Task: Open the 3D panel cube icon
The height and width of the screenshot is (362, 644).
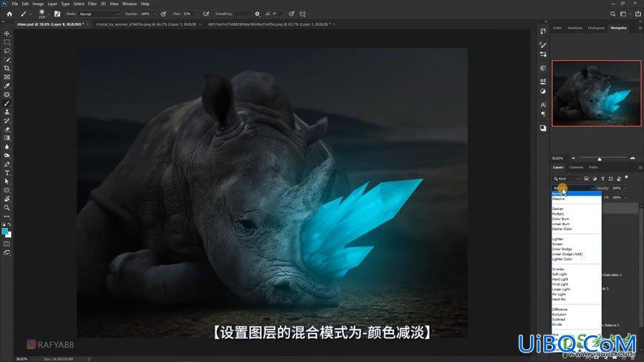Action: pos(543,68)
